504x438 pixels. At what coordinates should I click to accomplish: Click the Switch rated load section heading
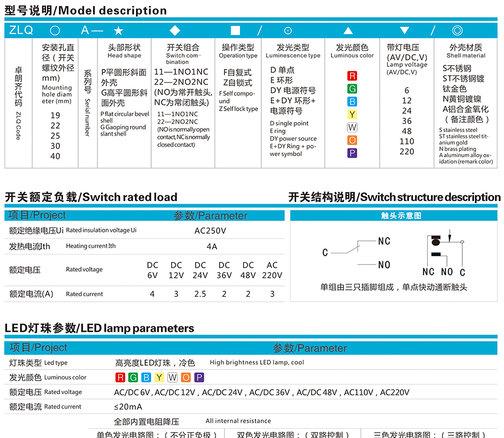(x=91, y=197)
